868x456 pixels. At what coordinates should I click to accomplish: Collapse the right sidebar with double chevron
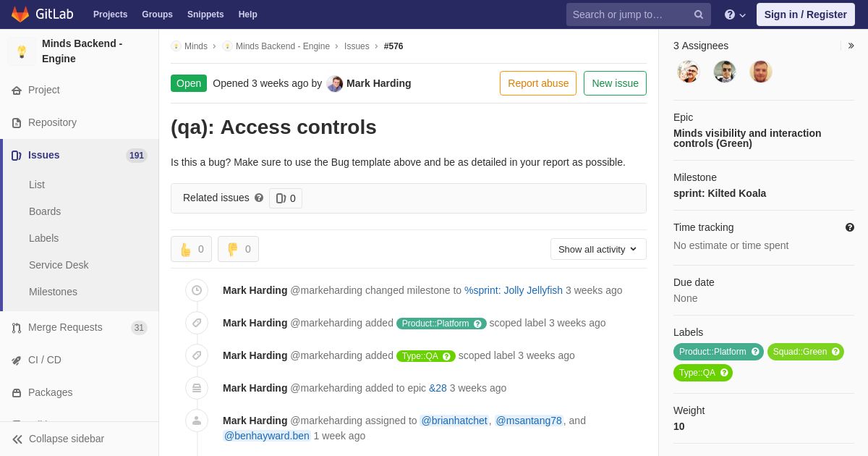851,46
